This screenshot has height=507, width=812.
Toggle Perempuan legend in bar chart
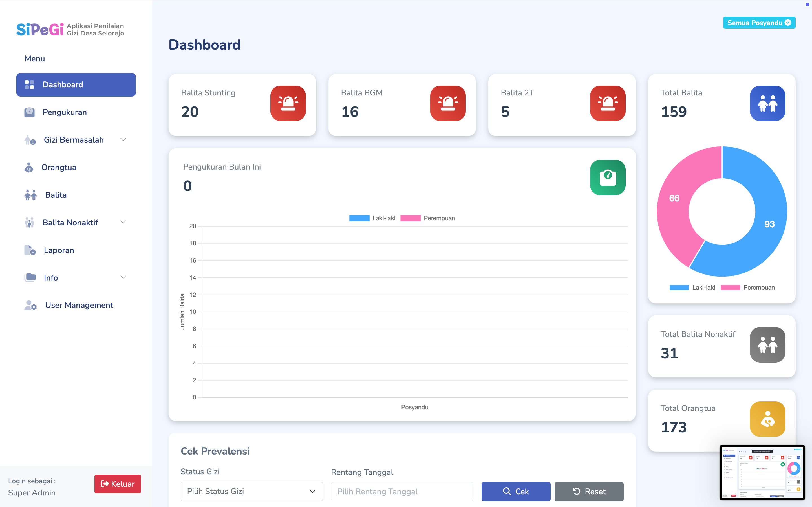(427, 218)
